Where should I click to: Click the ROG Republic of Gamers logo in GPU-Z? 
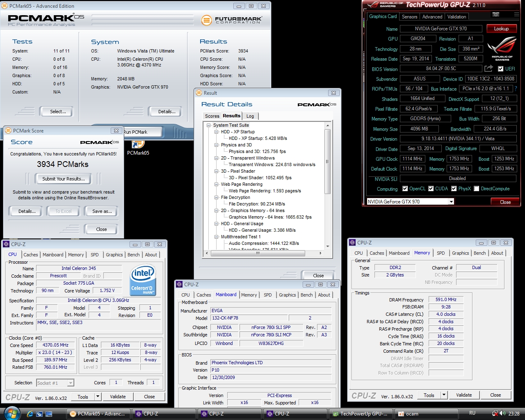[x=502, y=48]
